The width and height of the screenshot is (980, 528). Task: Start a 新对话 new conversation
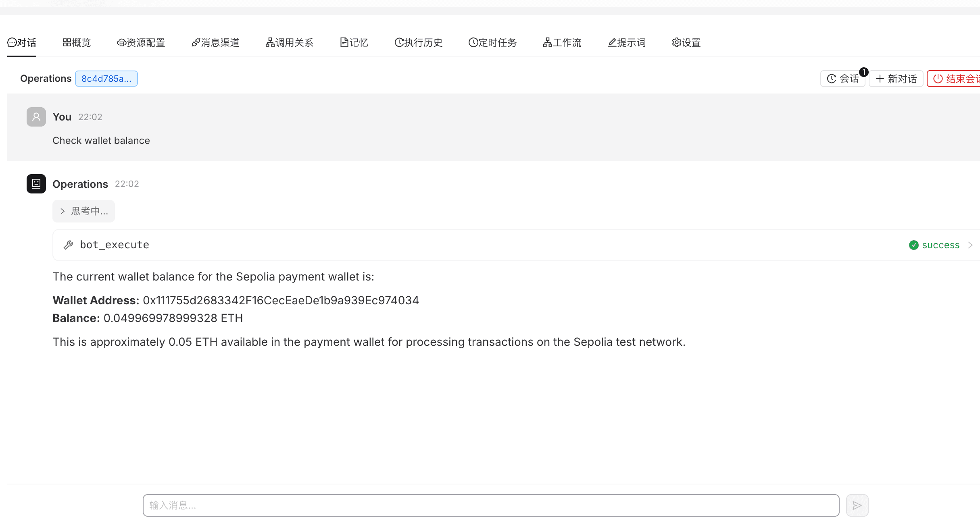(896, 79)
